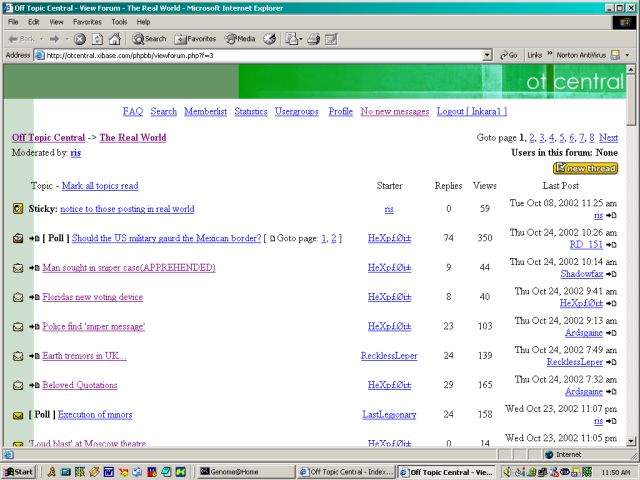Click the Mexican border poll folder icon
The height and width of the screenshot is (480, 640).
pyautogui.click(x=18, y=238)
